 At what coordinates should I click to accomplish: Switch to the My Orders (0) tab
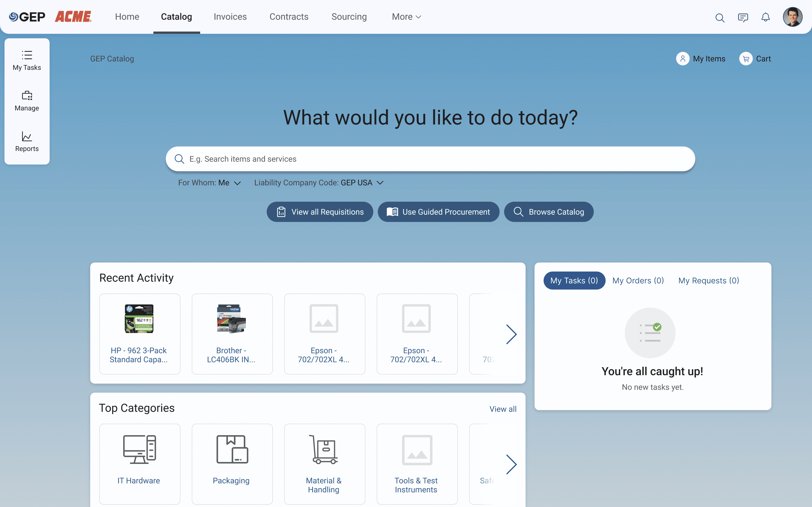[x=638, y=280]
